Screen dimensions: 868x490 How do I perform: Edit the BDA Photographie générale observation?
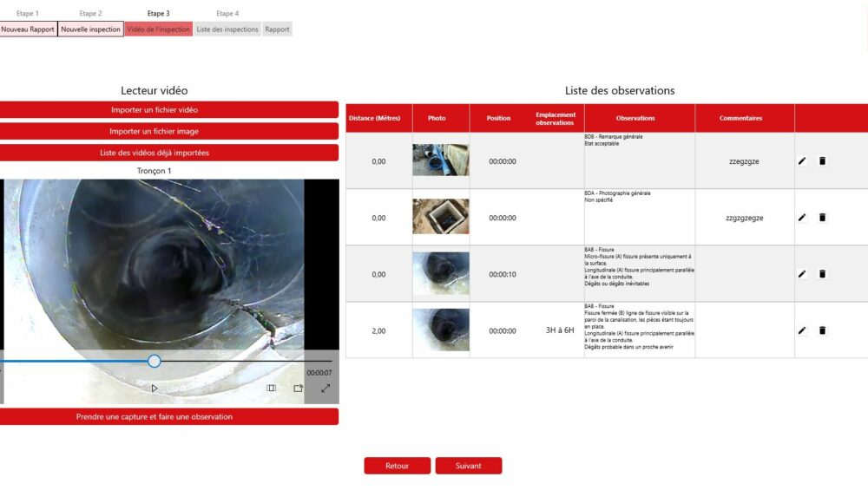pos(802,218)
